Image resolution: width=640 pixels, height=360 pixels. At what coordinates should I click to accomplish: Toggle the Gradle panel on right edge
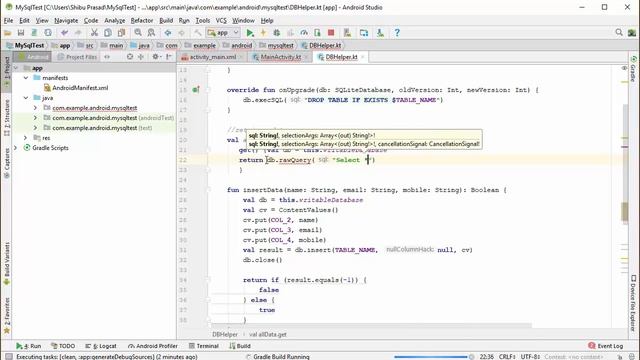[x=633, y=69]
